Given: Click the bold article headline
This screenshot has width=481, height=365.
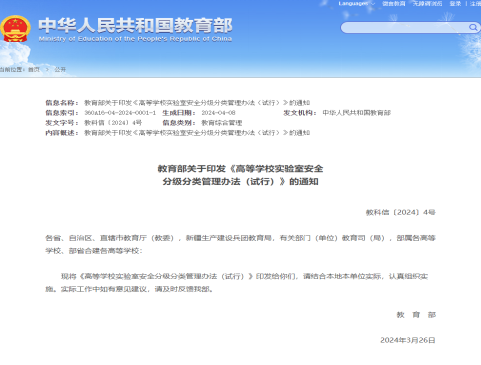Looking at the screenshot, I should pos(240,175).
